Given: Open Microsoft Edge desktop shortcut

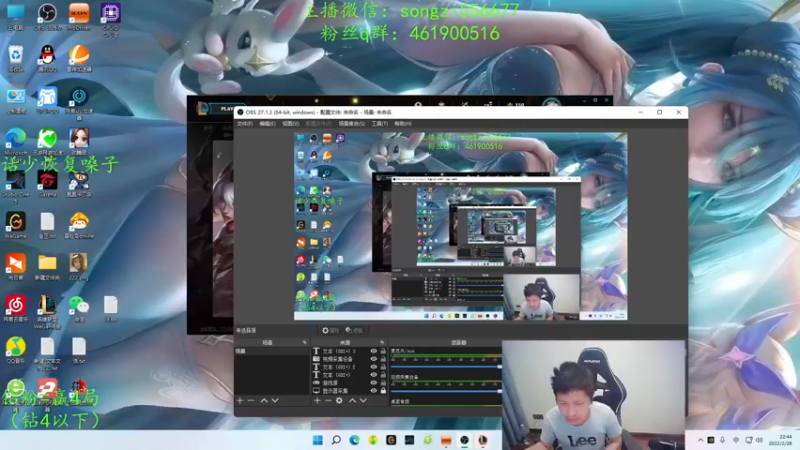Looking at the screenshot, I should point(16,142).
